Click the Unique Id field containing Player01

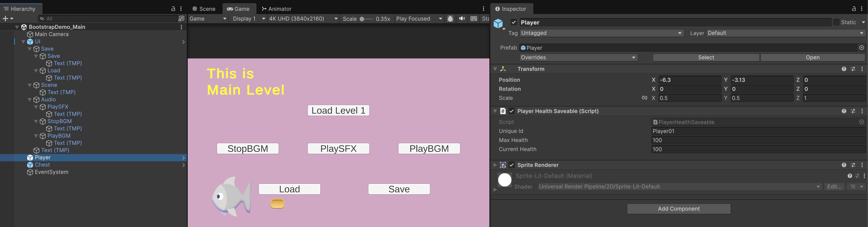pos(758,131)
